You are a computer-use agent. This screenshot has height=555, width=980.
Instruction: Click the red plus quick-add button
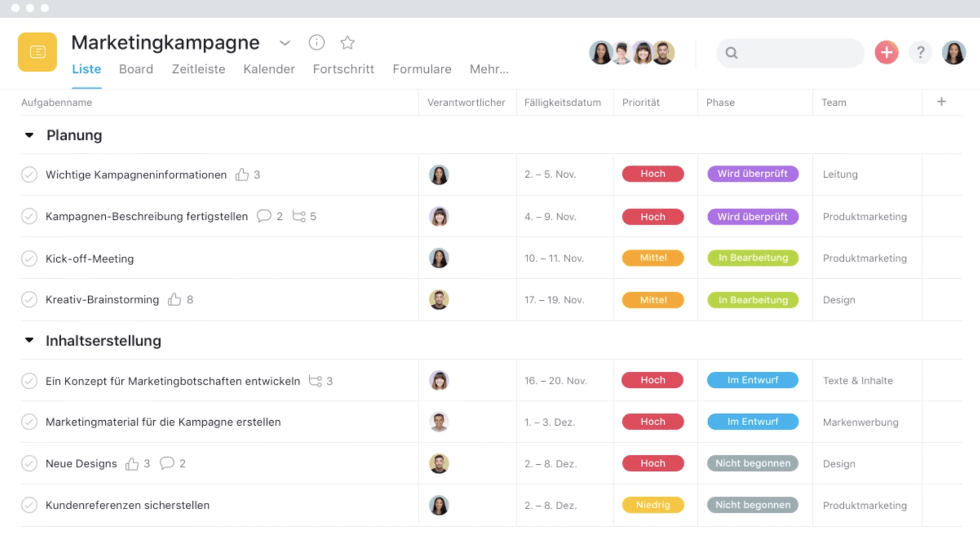(886, 53)
